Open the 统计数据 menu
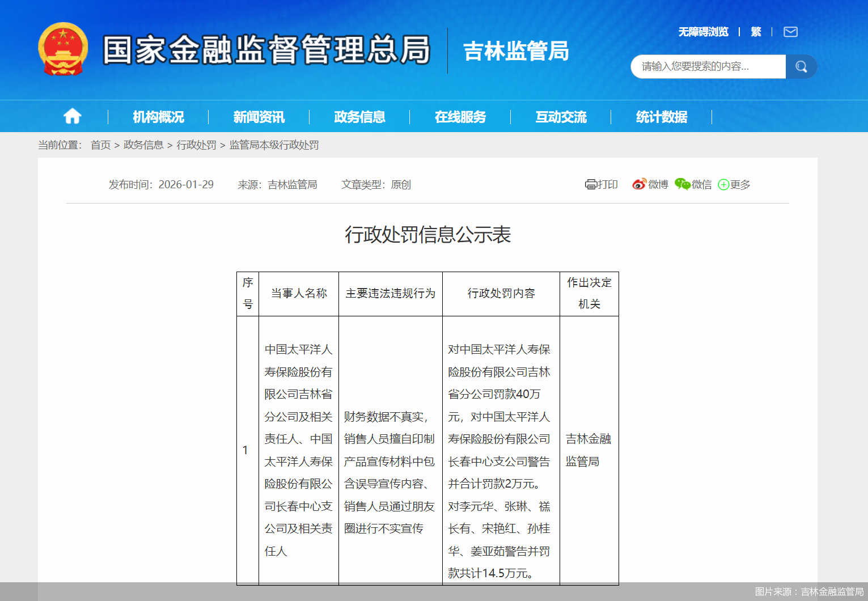 pos(661,116)
